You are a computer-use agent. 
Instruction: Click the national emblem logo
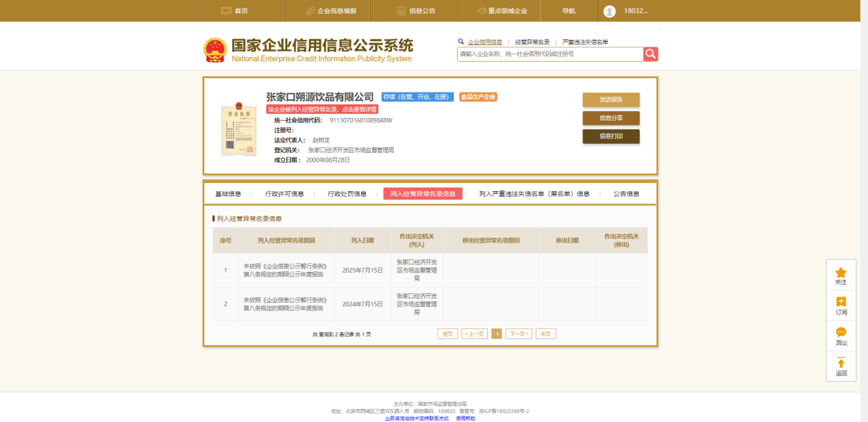pos(215,50)
